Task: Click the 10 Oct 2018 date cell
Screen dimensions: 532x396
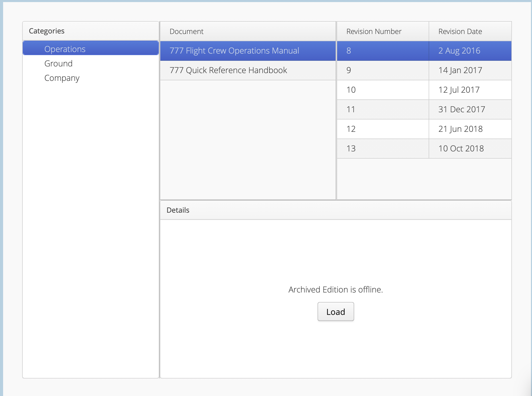Action: [x=461, y=148]
